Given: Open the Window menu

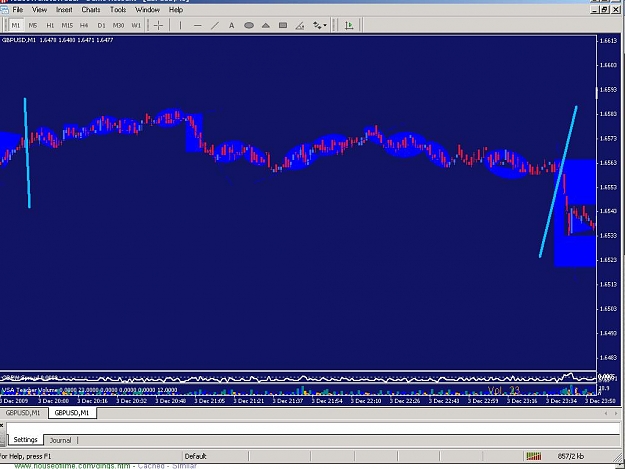Looking at the screenshot, I should [147, 10].
